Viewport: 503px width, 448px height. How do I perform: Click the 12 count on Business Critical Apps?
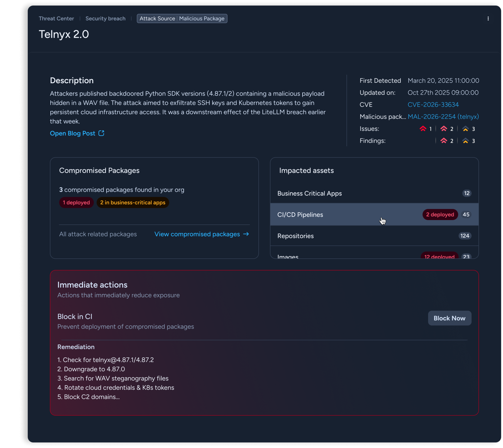467,193
